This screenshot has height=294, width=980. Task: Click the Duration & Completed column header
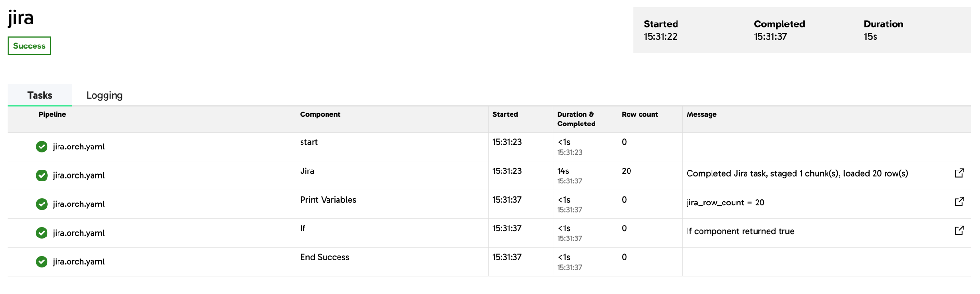click(x=576, y=119)
